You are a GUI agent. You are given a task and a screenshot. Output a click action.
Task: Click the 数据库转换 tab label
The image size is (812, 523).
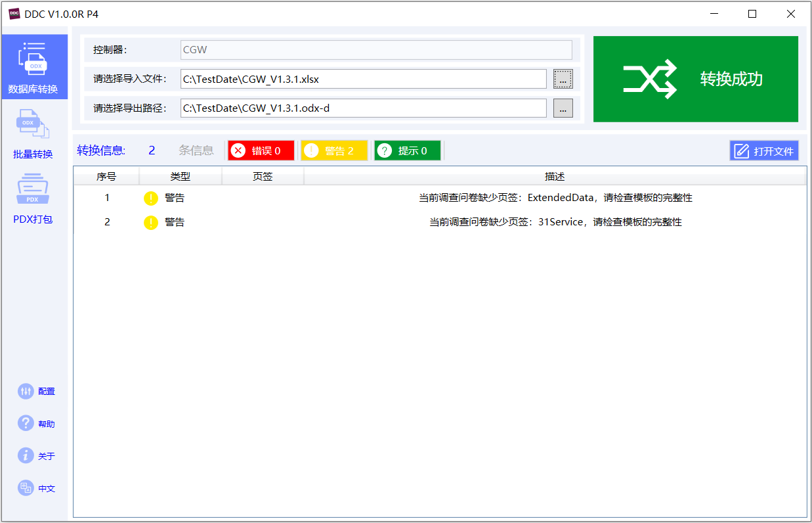pos(33,89)
